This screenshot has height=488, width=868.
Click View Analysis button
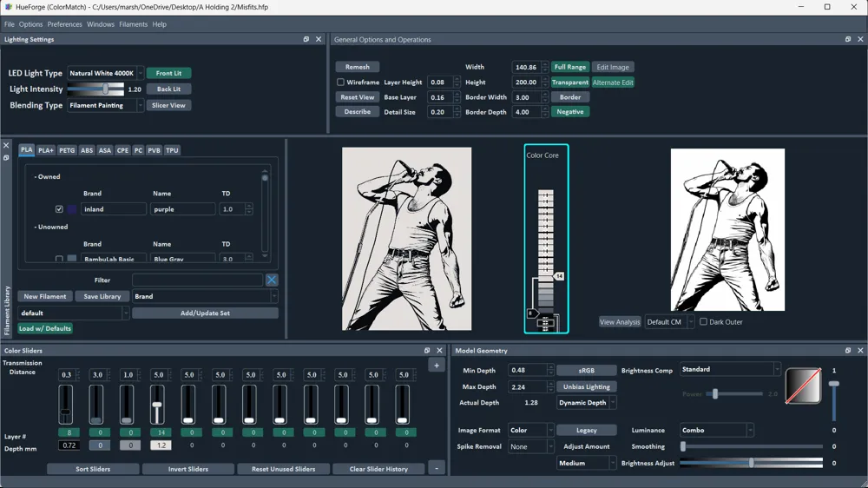coord(620,322)
